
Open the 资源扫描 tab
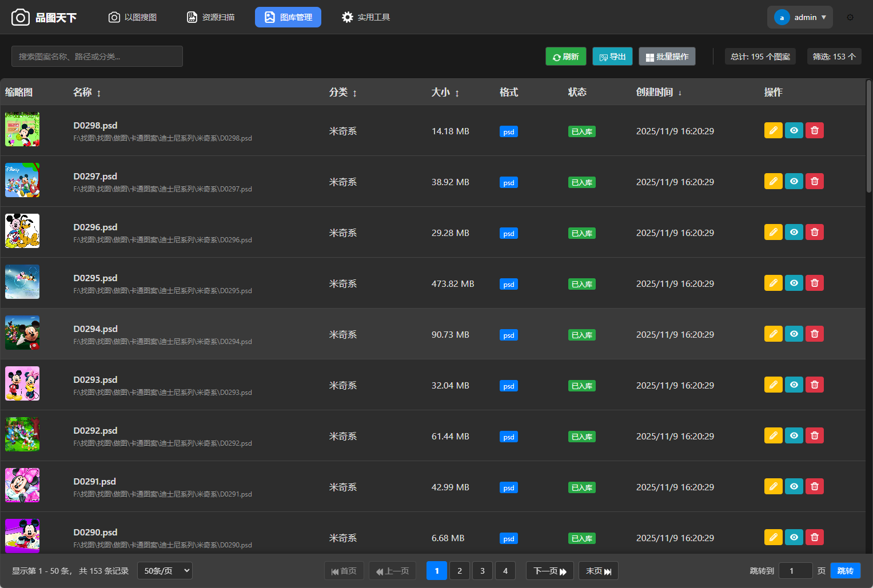[x=211, y=17]
